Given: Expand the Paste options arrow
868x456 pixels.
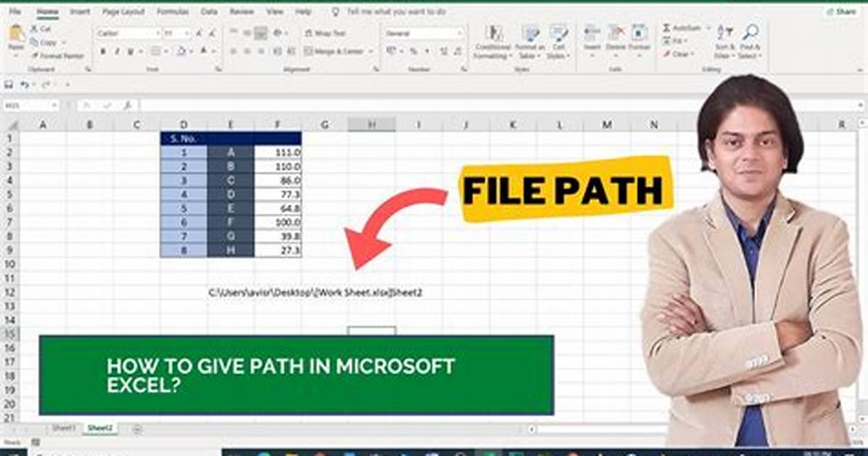Looking at the screenshot, I should tap(16, 56).
